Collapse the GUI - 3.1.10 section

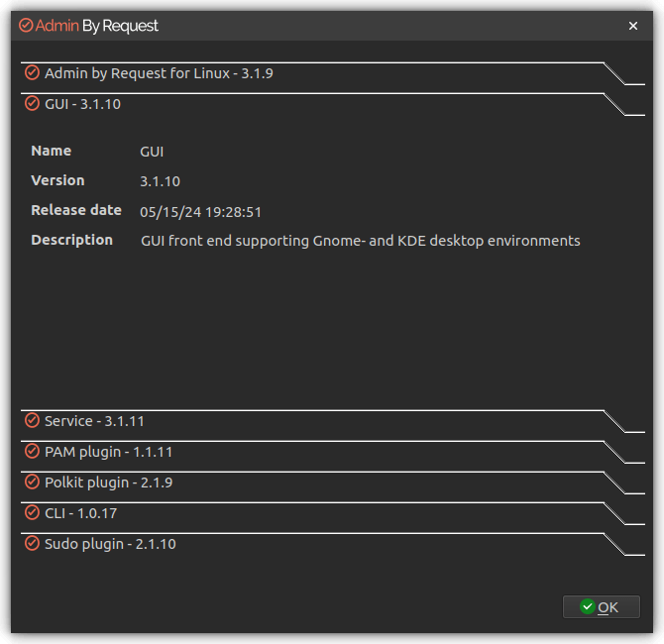[x=333, y=104]
